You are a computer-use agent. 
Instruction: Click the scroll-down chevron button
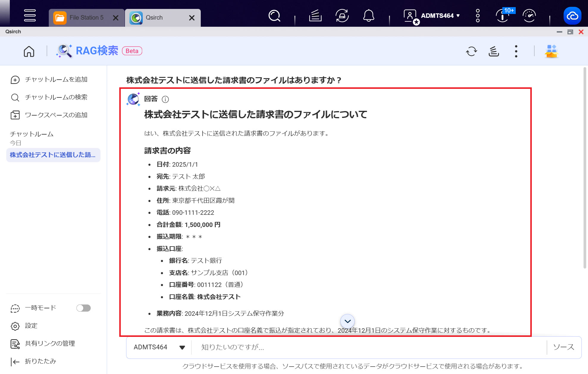(x=347, y=321)
